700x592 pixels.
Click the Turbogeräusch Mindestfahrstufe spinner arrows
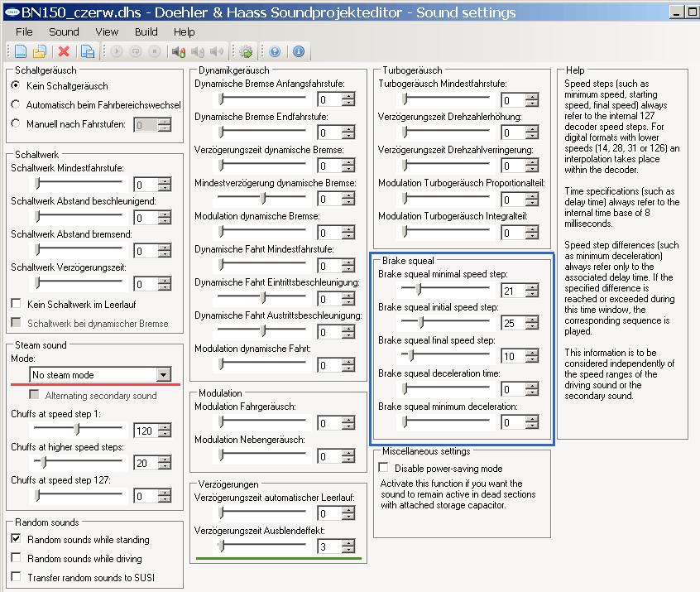532,100
